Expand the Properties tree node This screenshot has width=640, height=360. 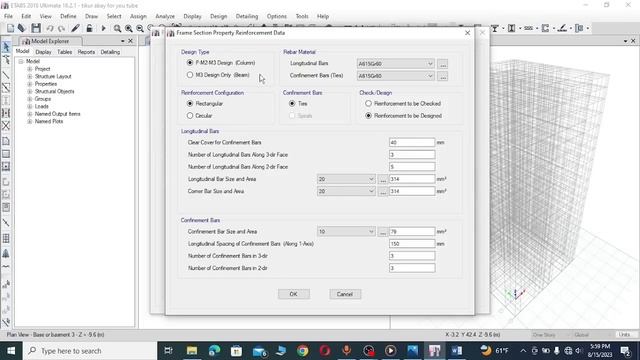(x=30, y=84)
